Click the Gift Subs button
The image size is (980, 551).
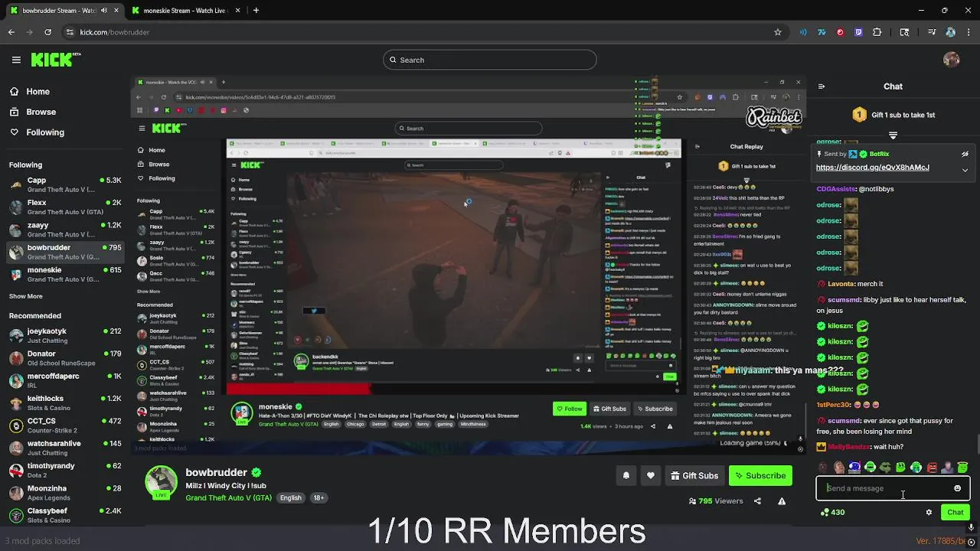pyautogui.click(x=694, y=475)
